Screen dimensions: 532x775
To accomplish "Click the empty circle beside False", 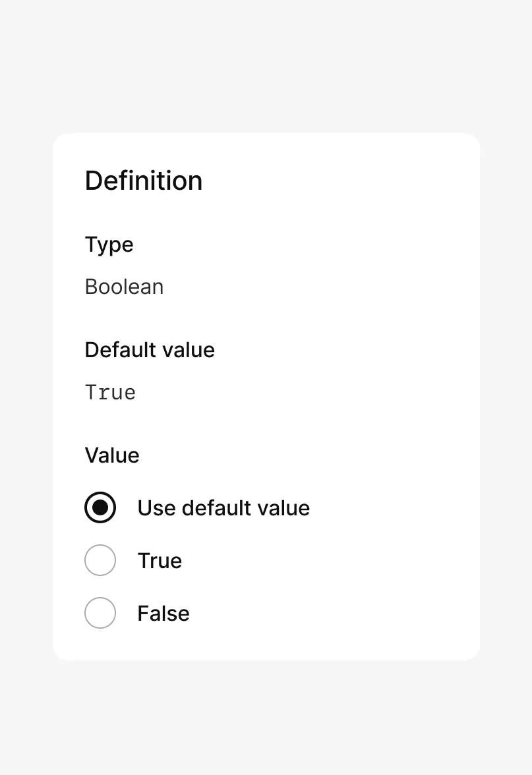I will tap(100, 613).
